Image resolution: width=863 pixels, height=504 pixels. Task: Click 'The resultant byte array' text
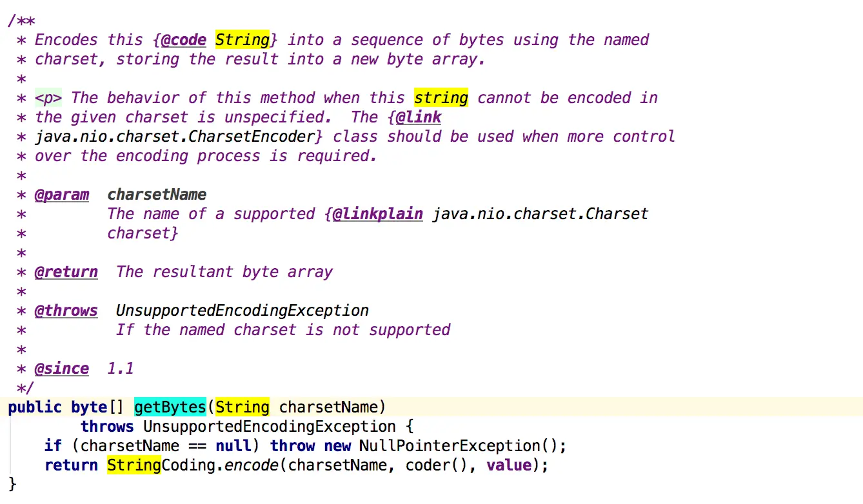[x=224, y=272]
